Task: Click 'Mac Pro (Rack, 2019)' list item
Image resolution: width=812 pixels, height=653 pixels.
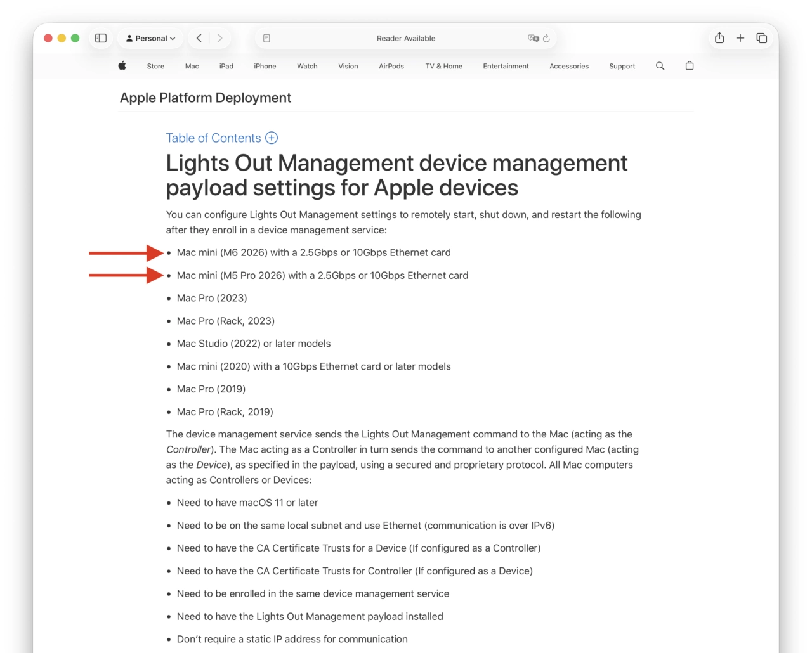Action: (225, 412)
